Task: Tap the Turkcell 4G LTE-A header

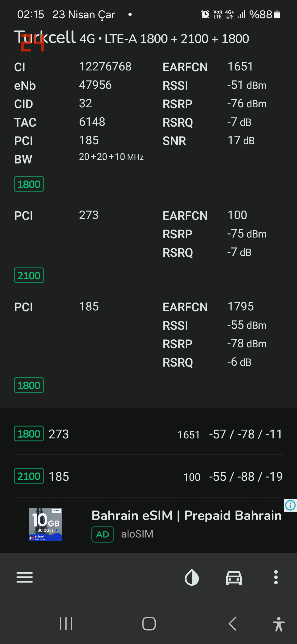Action: coord(131,38)
